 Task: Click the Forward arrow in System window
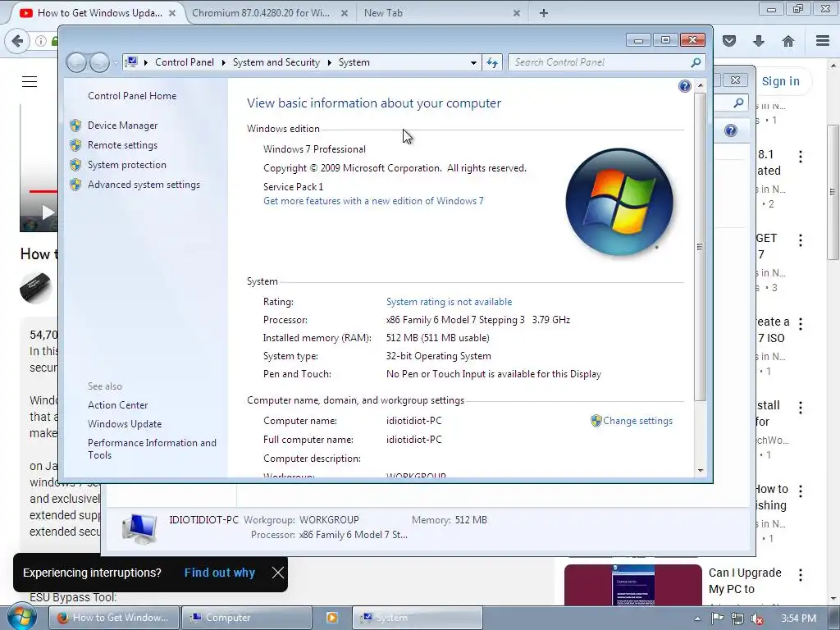pyautogui.click(x=99, y=62)
